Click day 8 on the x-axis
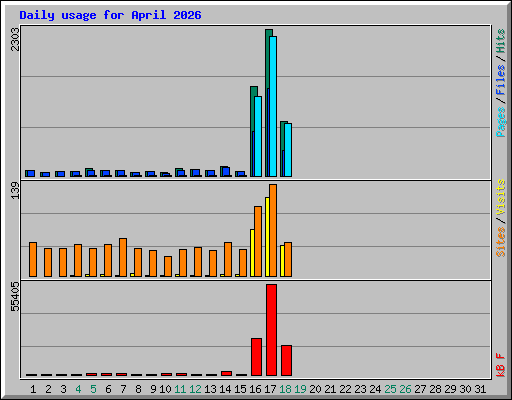This screenshot has width=512, height=400. tap(138, 389)
